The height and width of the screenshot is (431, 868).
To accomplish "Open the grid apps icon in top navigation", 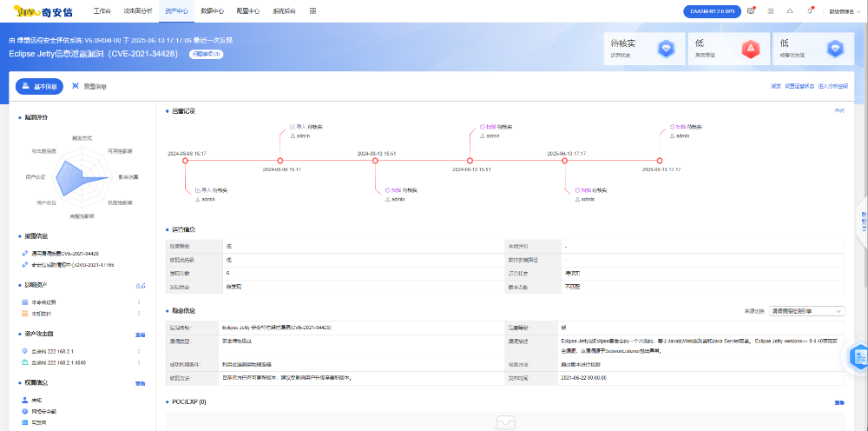I will click(x=313, y=11).
